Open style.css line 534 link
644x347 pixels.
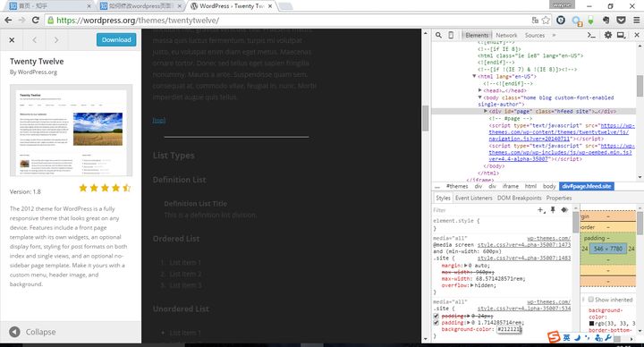pyautogui.click(x=524, y=309)
